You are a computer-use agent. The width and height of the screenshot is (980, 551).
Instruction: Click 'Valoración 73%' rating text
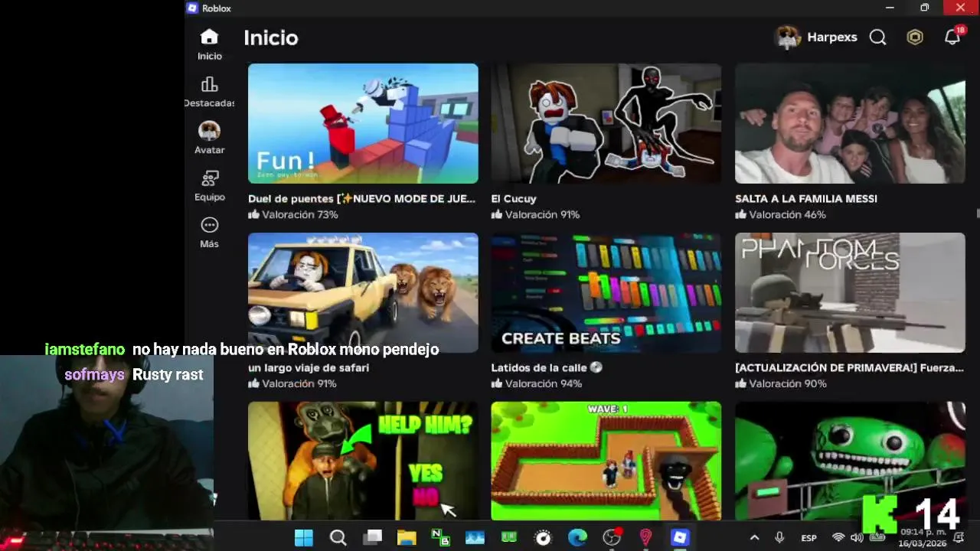coord(300,215)
